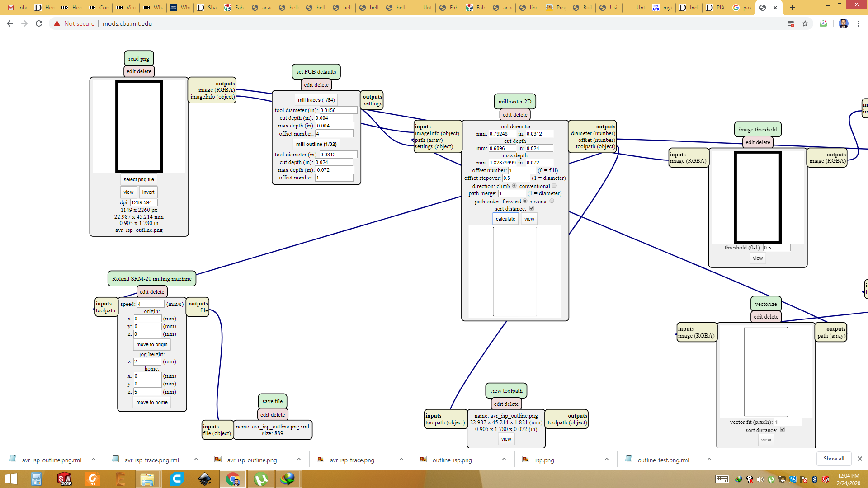
Task: Click the 'save file' node icon
Action: click(273, 401)
